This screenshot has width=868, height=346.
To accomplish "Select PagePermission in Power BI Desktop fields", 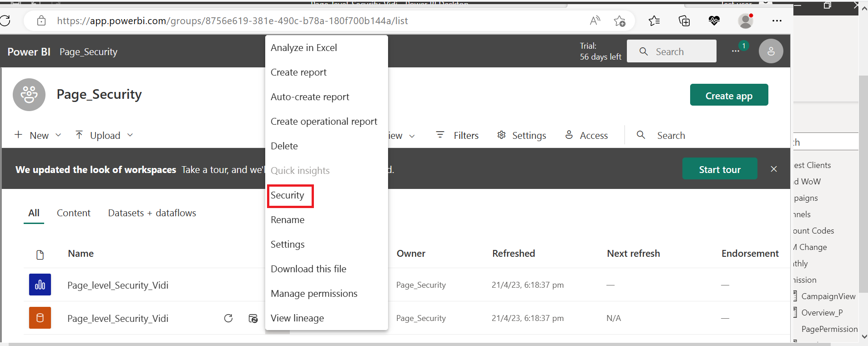I will coord(829,329).
